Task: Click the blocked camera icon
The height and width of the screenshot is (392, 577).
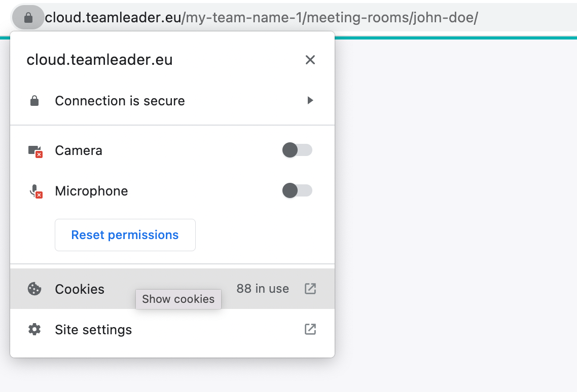Action: tap(35, 151)
